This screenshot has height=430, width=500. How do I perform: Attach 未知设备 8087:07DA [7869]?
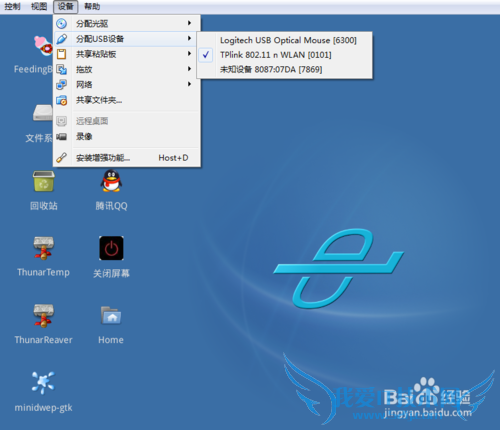(x=285, y=69)
